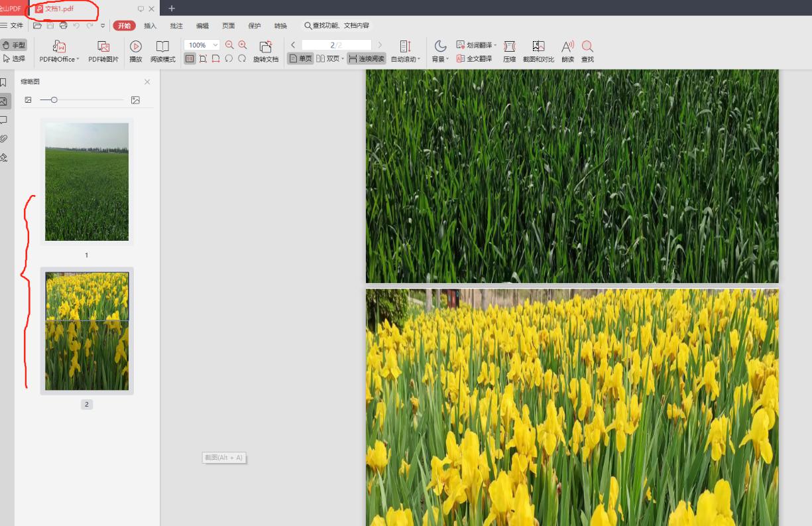Click the 压缩 compress tool
The height and width of the screenshot is (526, 812).
(509, 52)
